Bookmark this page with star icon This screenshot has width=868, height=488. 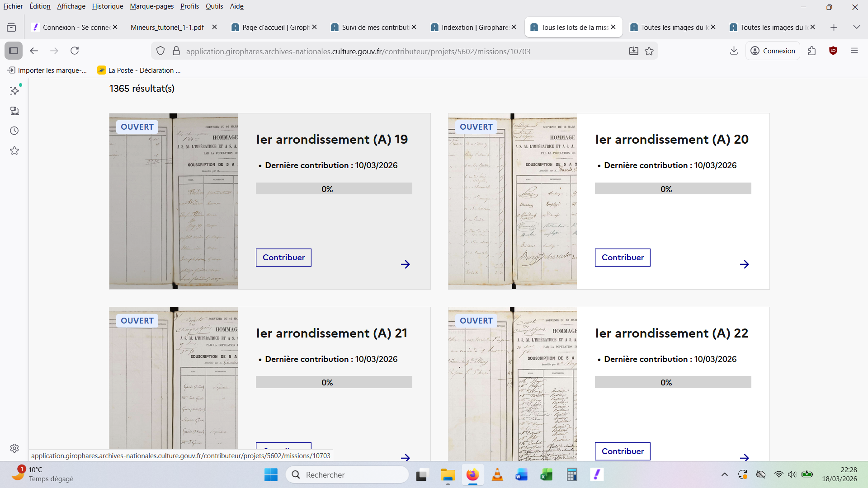(x=649, y=51)
